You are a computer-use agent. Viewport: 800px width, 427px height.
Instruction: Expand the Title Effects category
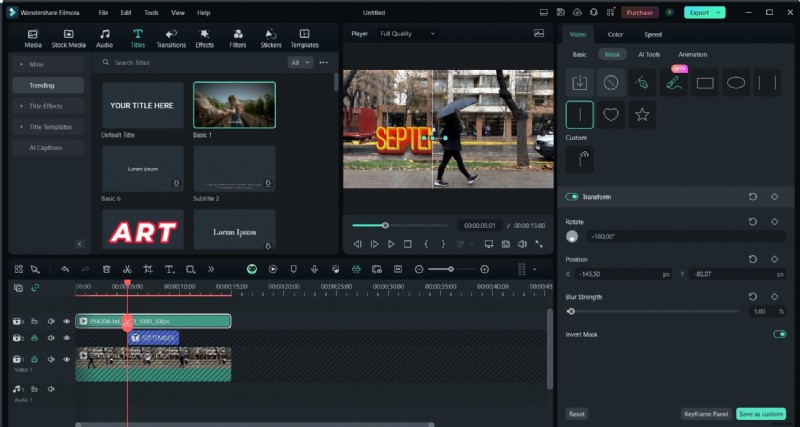[48, 106]
